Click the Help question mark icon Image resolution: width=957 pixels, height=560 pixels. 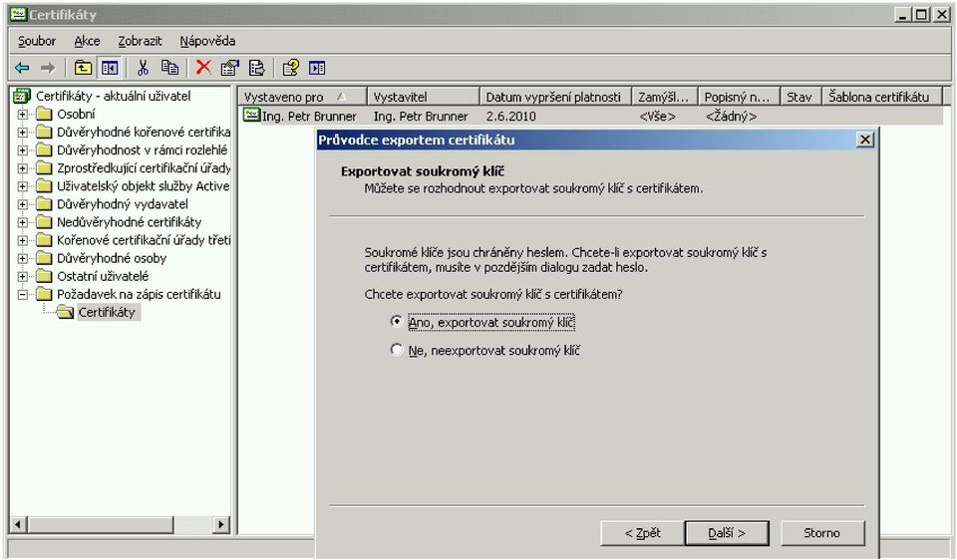[290, 68]
